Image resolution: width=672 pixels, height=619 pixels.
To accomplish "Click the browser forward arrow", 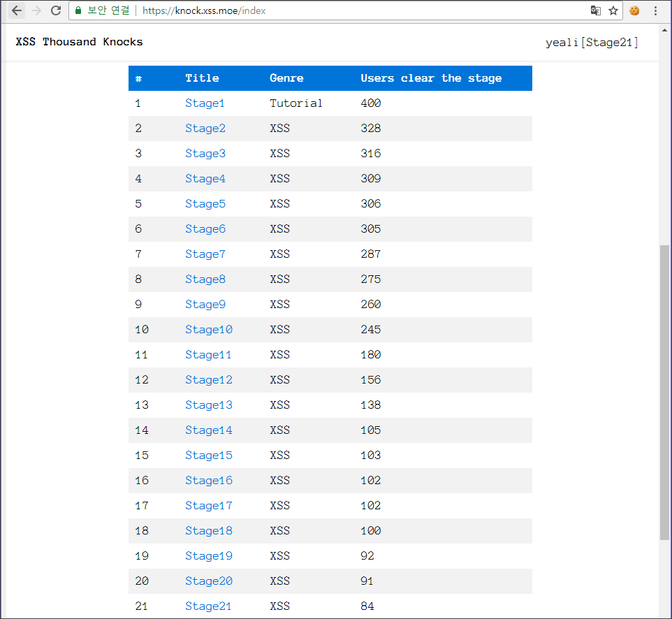I will point(36,10).
